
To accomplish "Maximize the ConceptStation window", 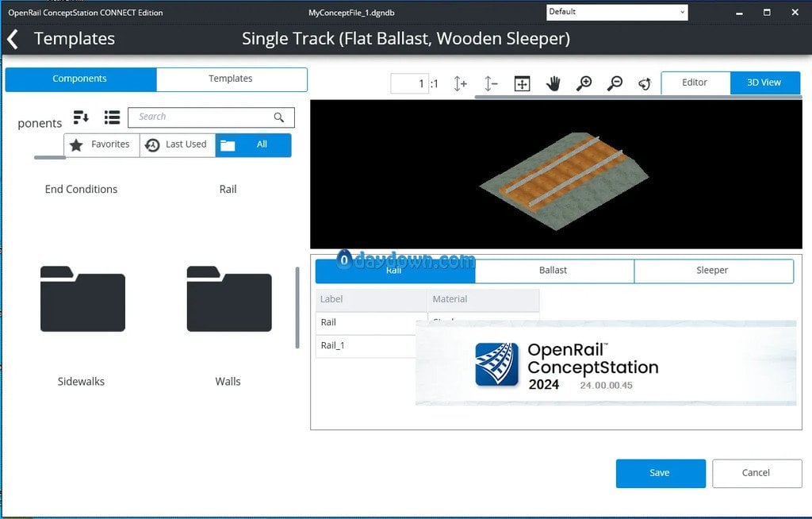I will point(767,13).
